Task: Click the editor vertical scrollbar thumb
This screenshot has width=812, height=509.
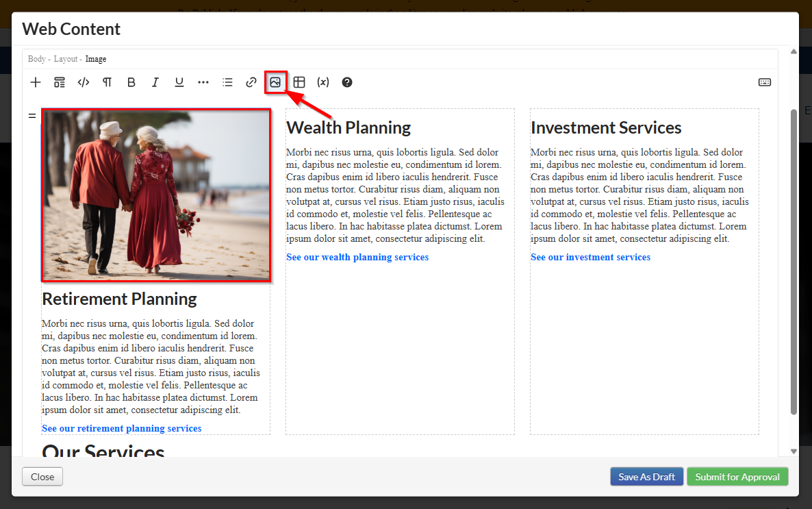Action: [x=794, y=262]
